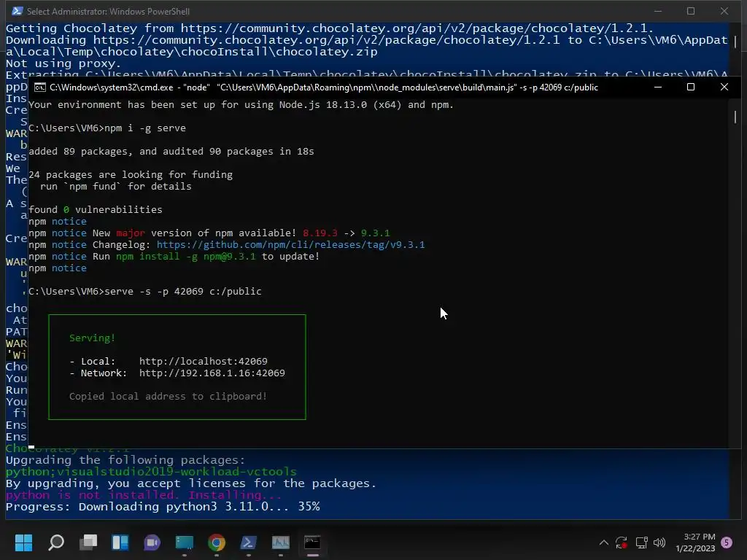Minimize the cmd.exe window
Screen dimensions: 747x560
pos(658,87)
